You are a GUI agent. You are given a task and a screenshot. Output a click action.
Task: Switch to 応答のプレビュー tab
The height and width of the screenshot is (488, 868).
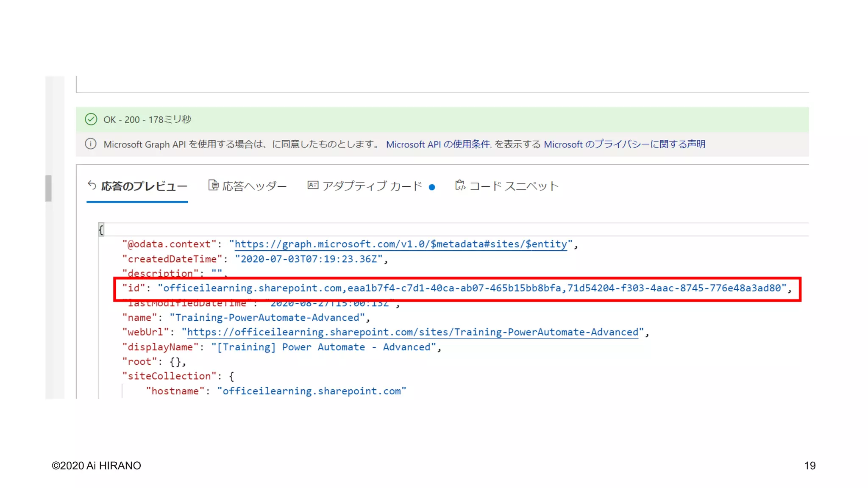click(144, 186)
